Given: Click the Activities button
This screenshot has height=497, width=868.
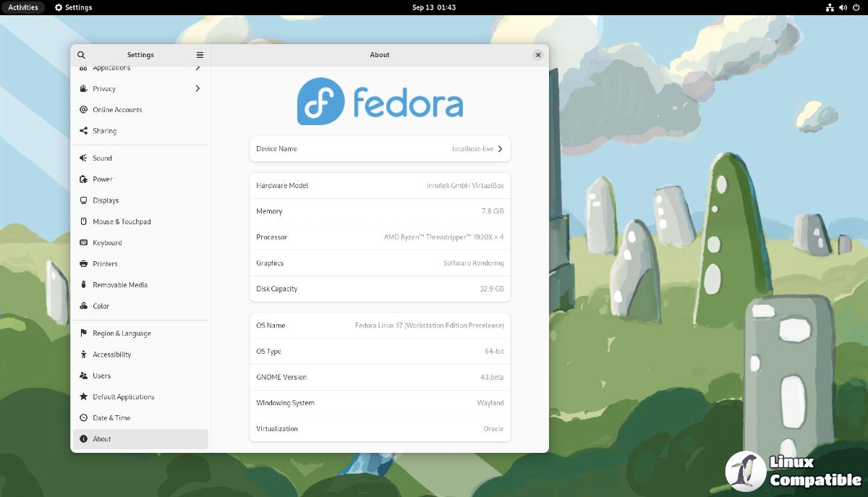Looking at the screenshot, I should pos(23,7).
